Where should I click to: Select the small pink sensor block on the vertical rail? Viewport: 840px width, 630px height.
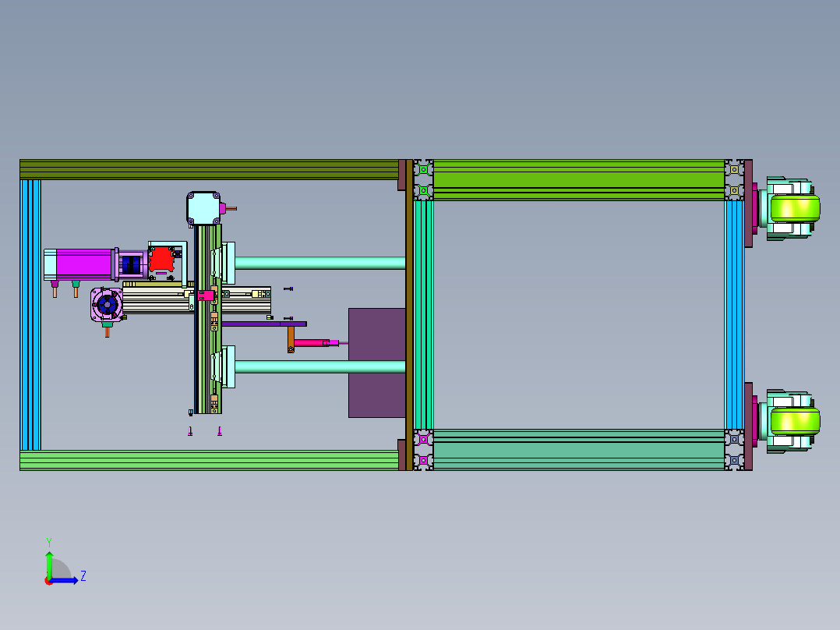(x=206, y=296)
